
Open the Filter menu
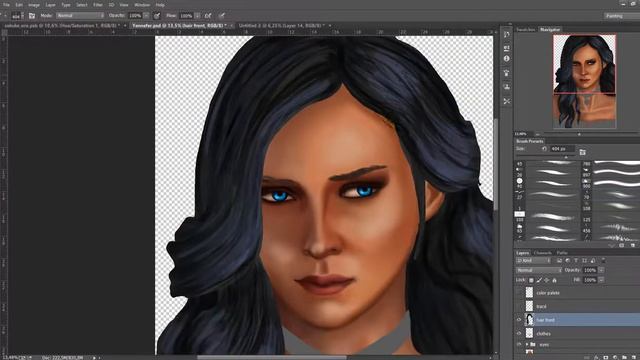click(98, 5)
